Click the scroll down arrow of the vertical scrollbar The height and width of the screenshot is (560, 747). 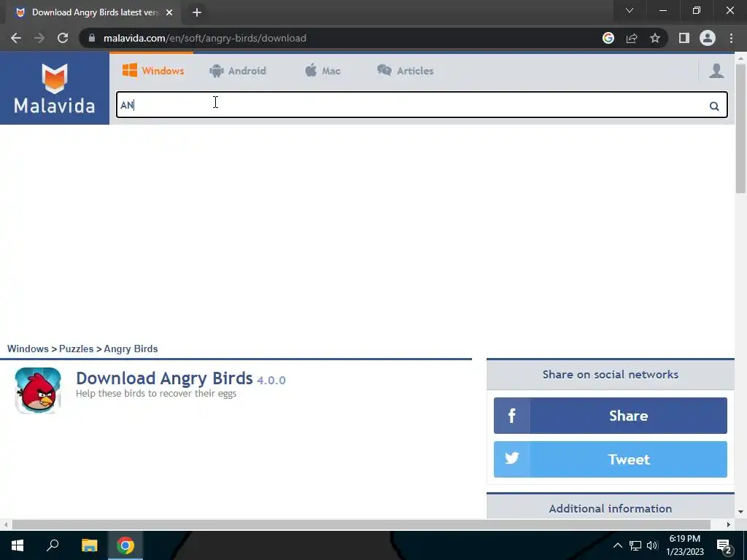click(x=740, y=512)
